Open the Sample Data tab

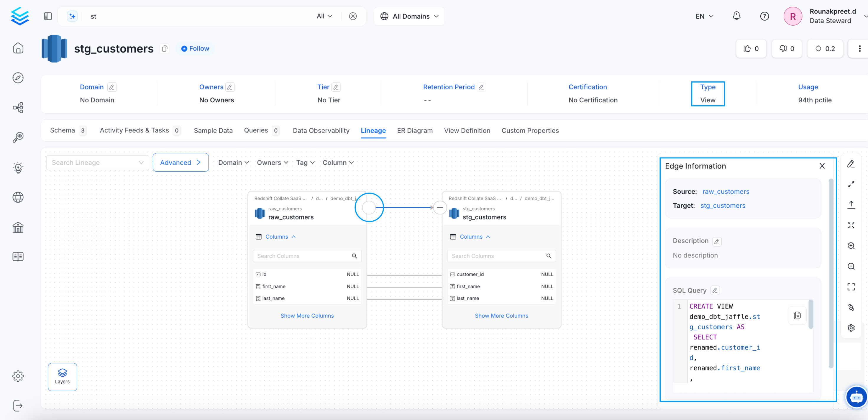[x=213, y=130]
